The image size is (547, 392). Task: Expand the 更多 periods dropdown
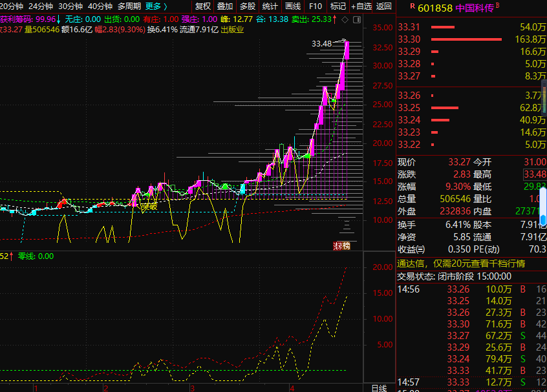tap(156, 6)
